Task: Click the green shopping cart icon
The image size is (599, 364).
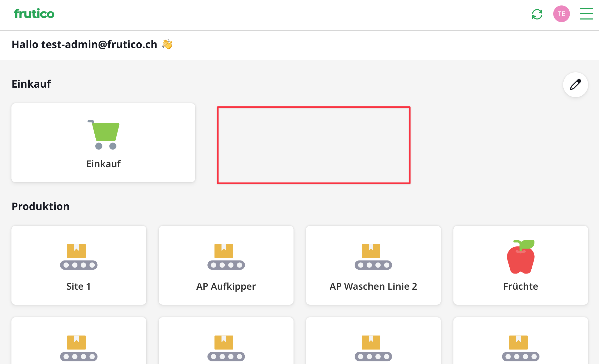Action: [x=104, y=135]
